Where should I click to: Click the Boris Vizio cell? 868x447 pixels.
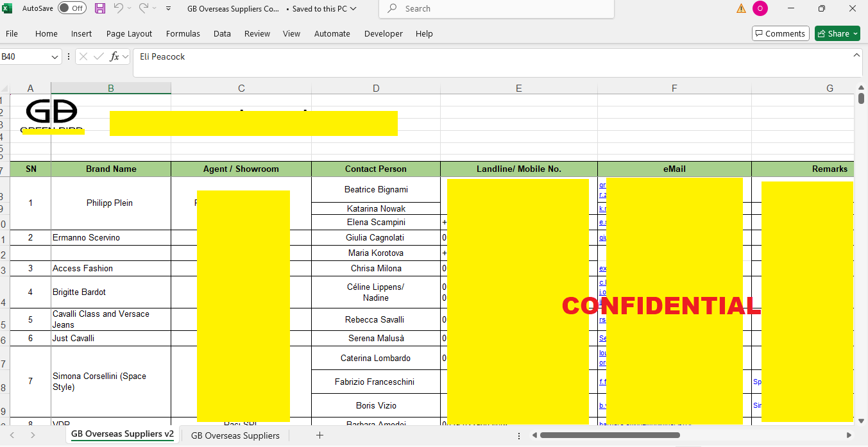376,405
